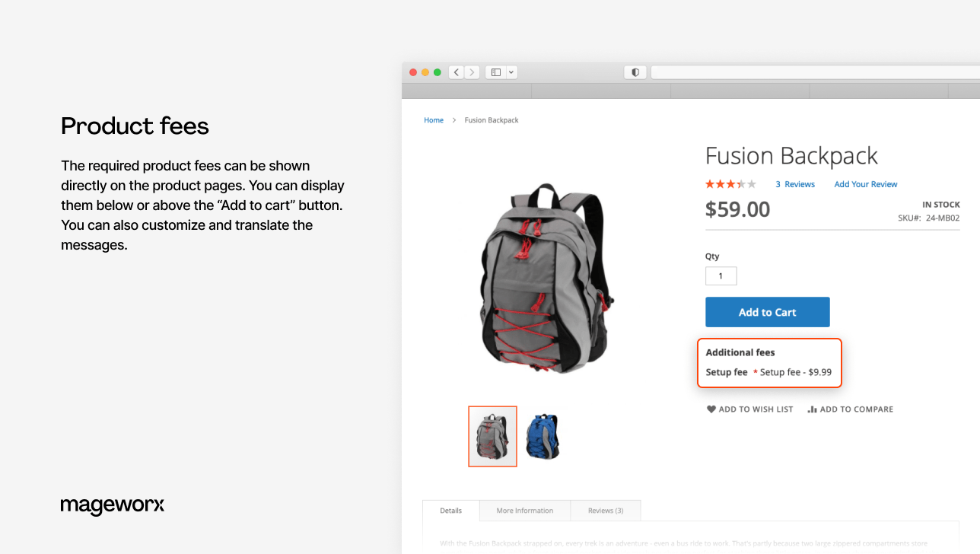Click the browser forward navigation arrow
This screenshot has height=554, width=980.
click(472, 72)
